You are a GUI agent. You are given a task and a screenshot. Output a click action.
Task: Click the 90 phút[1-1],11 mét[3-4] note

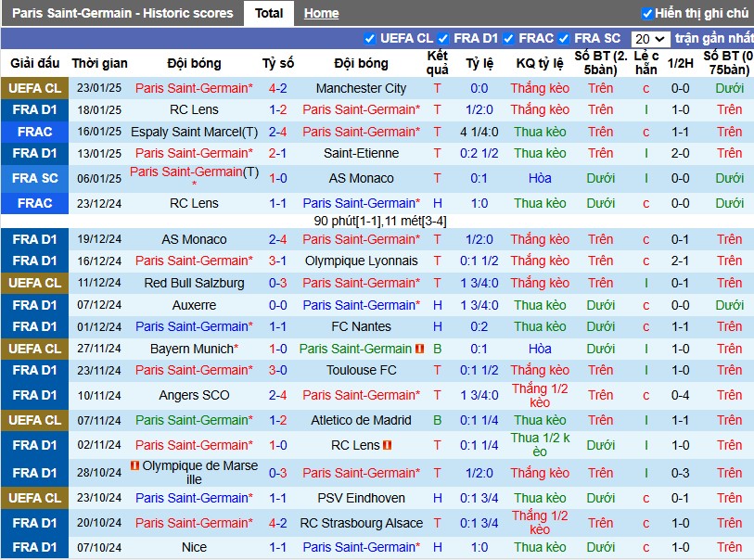pyautogui.click(x=380, y=221)
